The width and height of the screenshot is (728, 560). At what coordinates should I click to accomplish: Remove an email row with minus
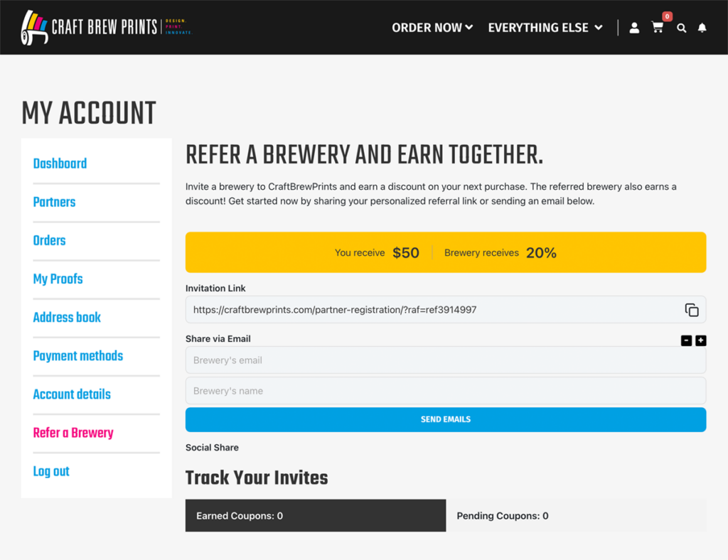(x=686, y=340)
